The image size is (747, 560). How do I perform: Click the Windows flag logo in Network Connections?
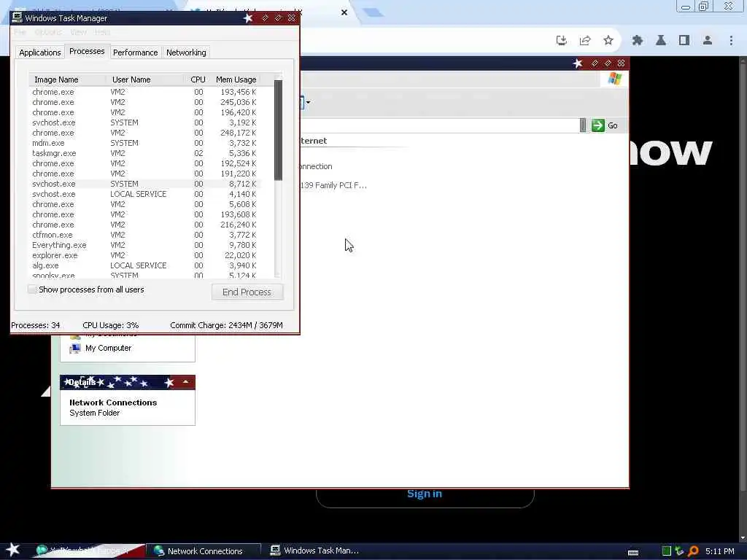614,79
